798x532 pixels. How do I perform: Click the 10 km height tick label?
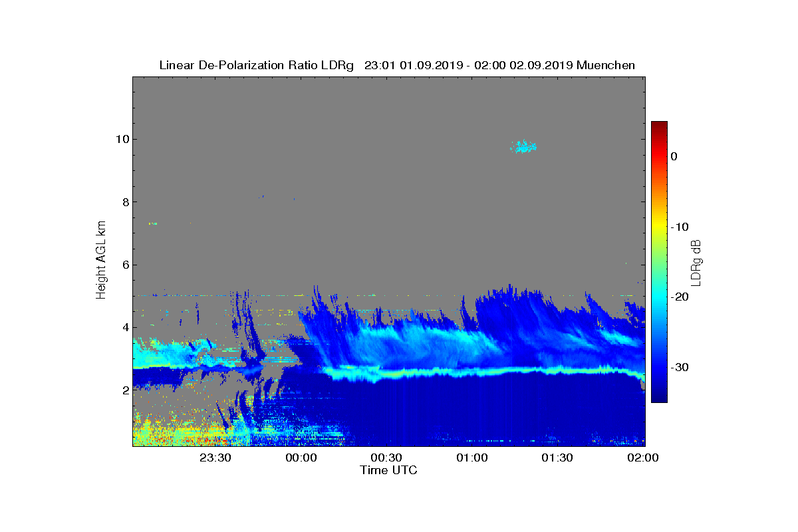click(x=121, y=139)
